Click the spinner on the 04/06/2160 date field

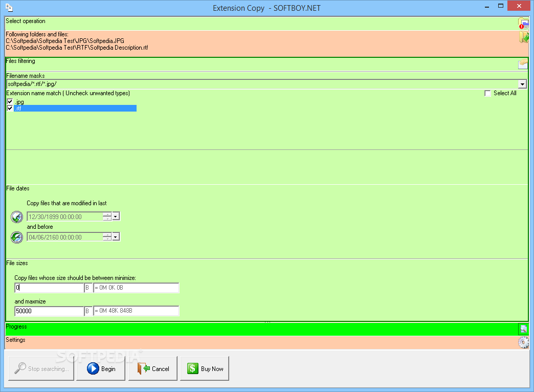pyautogui.click(x=107, y=237)
